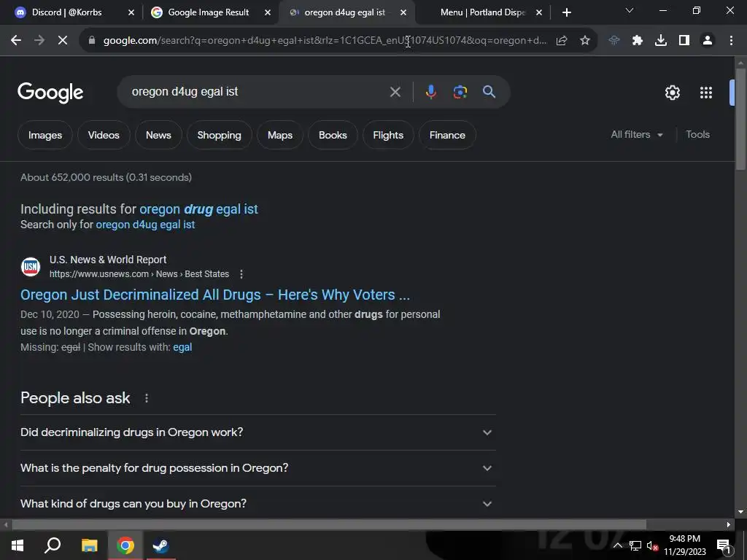Filter results by News
The width and height of the screenshot is (747, 560).
158,135
